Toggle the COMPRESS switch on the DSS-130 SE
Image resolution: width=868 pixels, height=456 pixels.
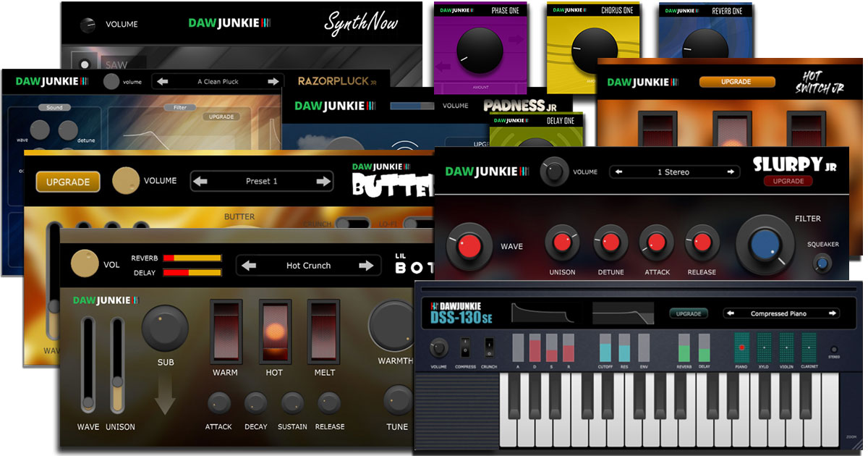pyautogui.click(x=465, y=347)
